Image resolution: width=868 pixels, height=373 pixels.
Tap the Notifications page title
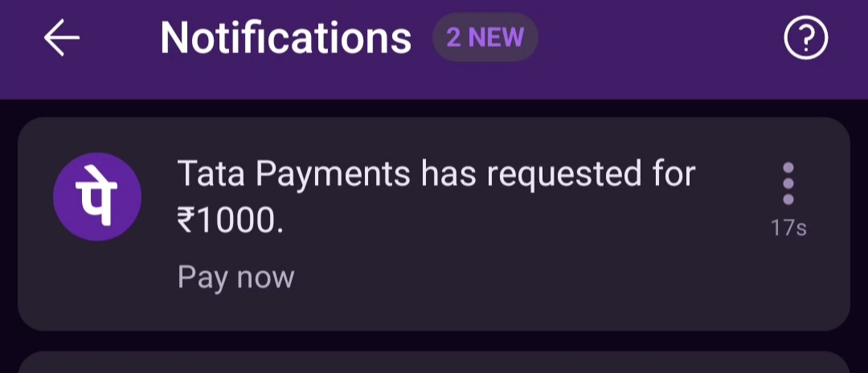[285, 38]
